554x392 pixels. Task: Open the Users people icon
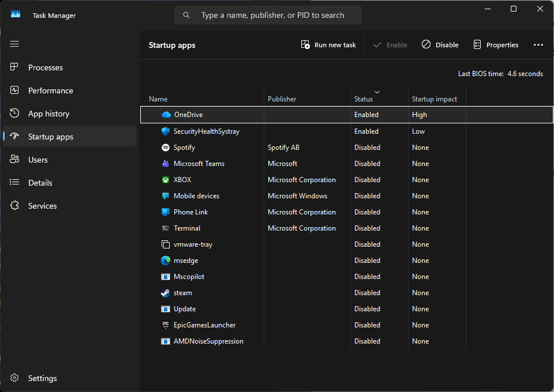(x=14, y=159)
